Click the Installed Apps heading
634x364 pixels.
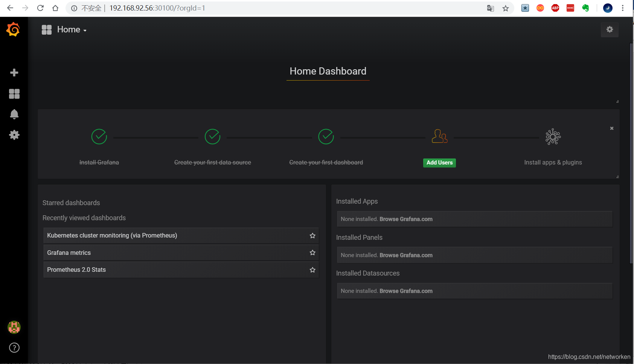[357, 201]
